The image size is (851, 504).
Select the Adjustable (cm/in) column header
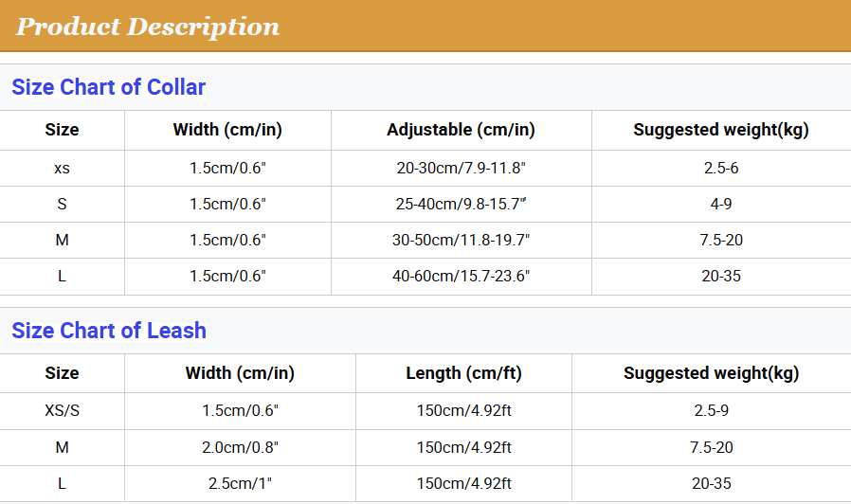(x=461, y=130)
